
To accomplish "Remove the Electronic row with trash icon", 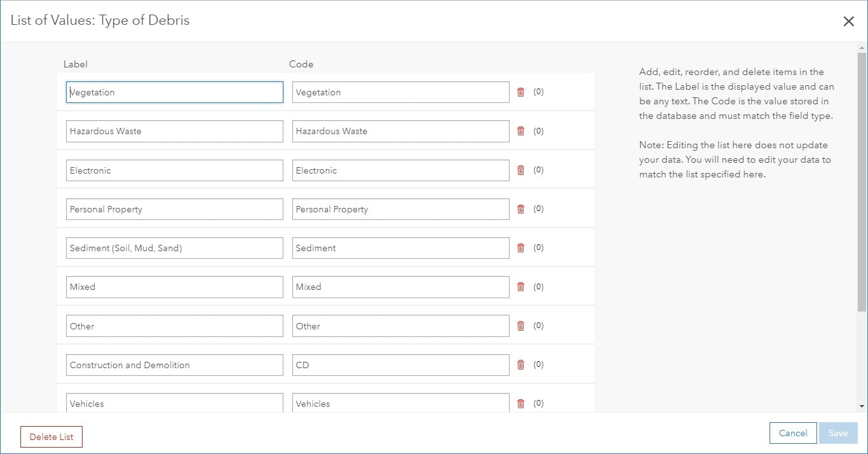I will coord(520,170).
